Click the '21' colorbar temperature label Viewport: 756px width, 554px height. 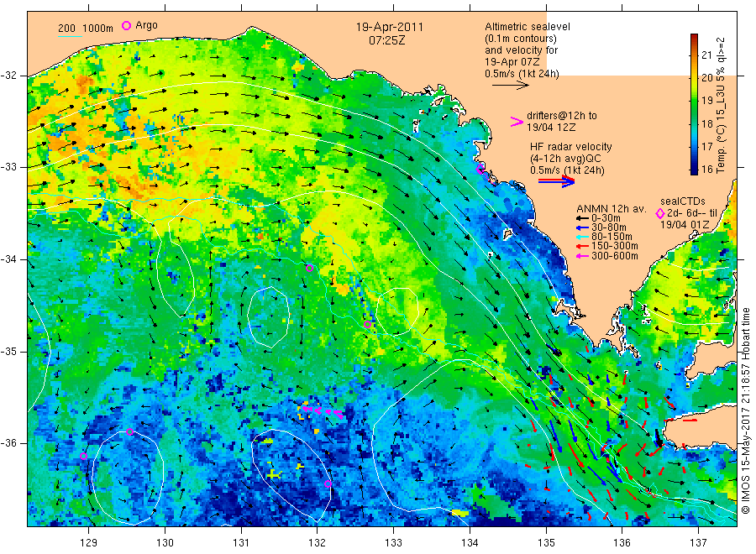[x=706, y=55]
